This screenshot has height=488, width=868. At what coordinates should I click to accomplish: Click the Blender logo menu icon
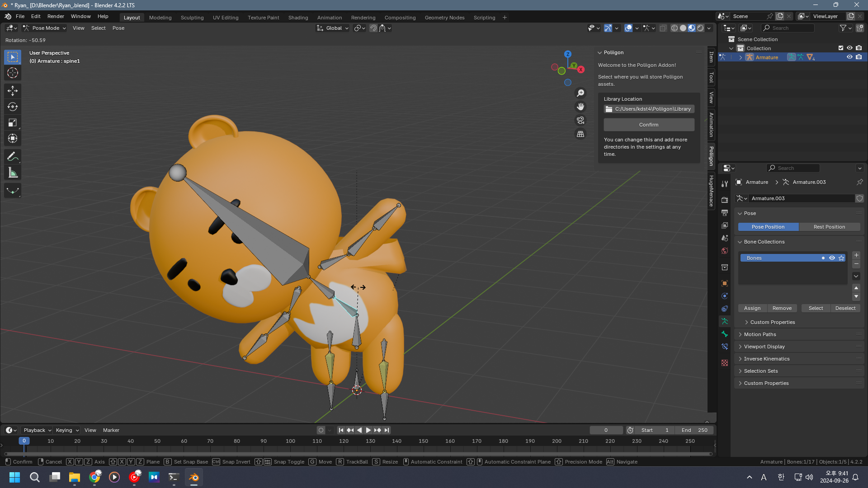8,16
